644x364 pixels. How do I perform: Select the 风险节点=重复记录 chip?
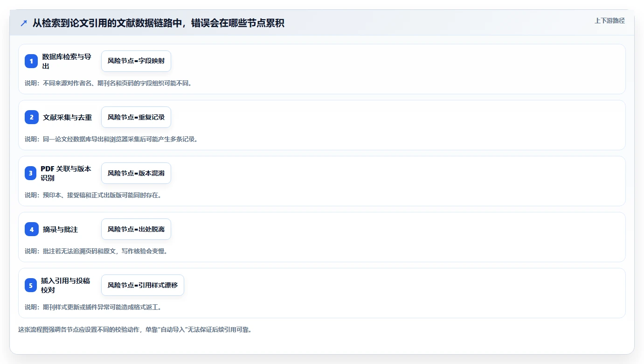point(136,117)
